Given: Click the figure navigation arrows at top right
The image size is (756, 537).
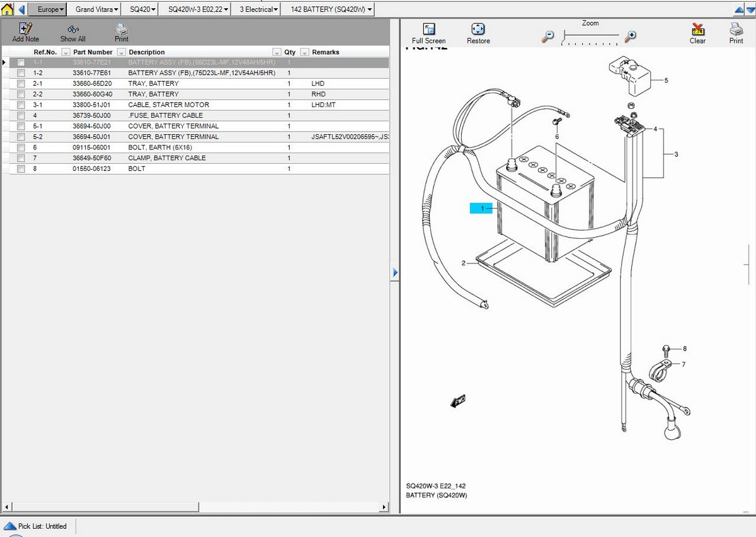Looking at the screenshot, I should coord(744,9).
